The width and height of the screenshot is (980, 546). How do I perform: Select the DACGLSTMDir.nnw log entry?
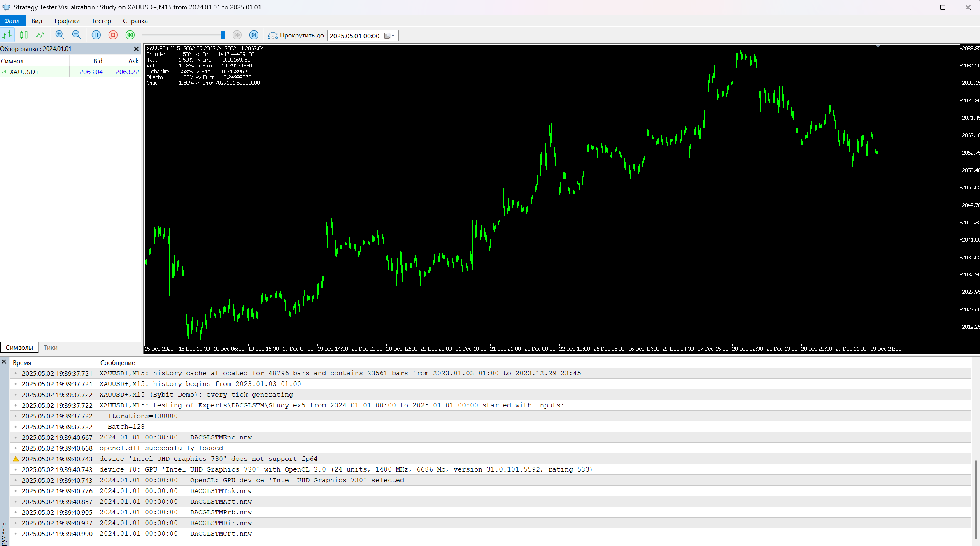pyautogui.click(x=491, y=523)
